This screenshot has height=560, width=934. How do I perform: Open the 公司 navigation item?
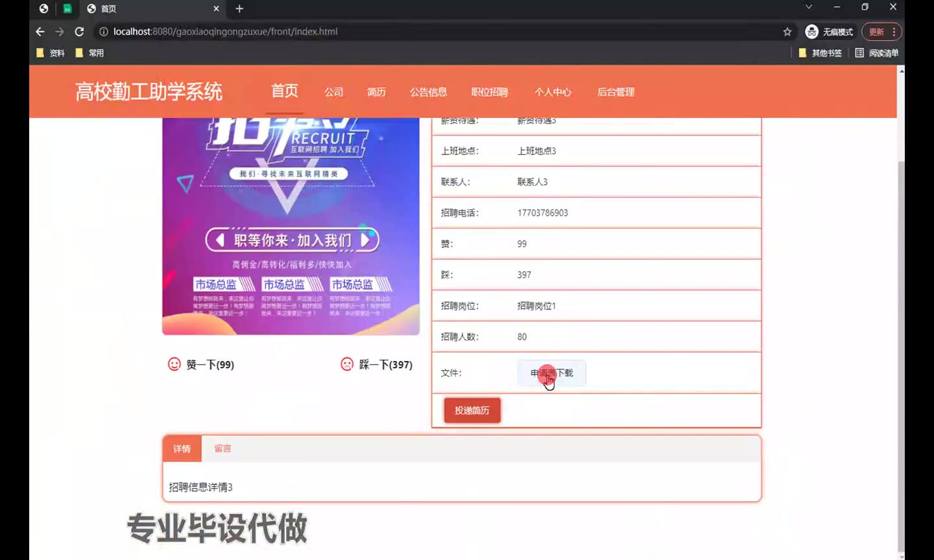coord(334,92)
